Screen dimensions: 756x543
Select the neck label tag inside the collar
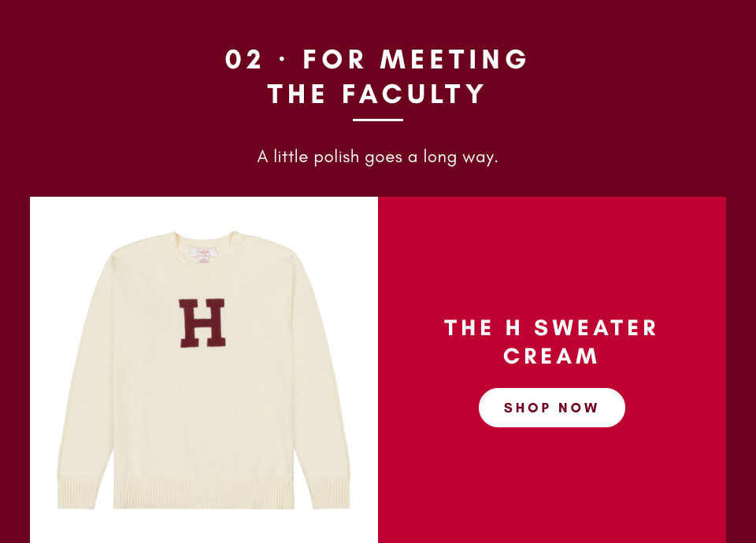[x=203, y=256]
